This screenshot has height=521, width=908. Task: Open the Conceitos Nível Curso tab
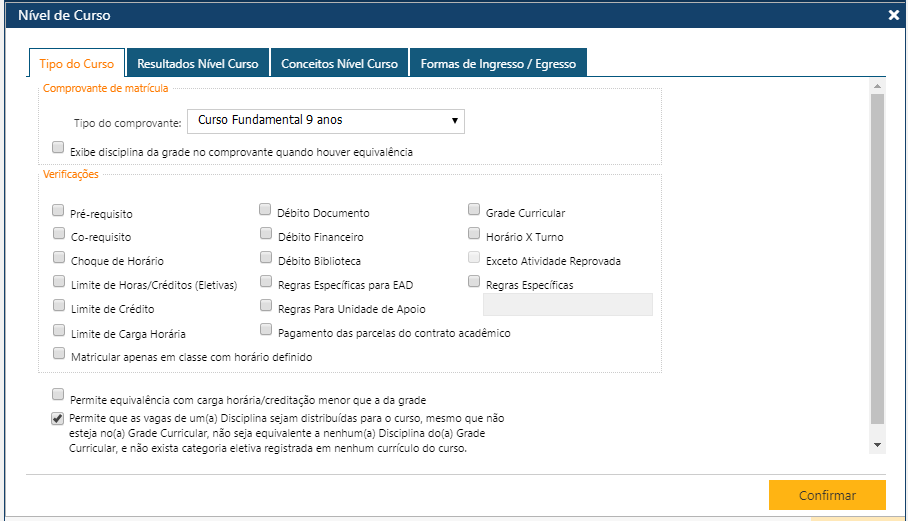[x=339, y=63]
